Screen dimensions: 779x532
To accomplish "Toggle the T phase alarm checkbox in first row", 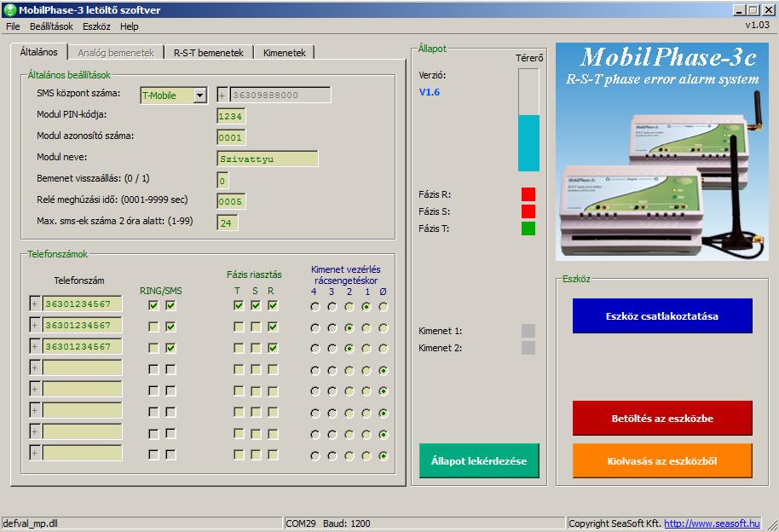I will (x=239, y=305).
